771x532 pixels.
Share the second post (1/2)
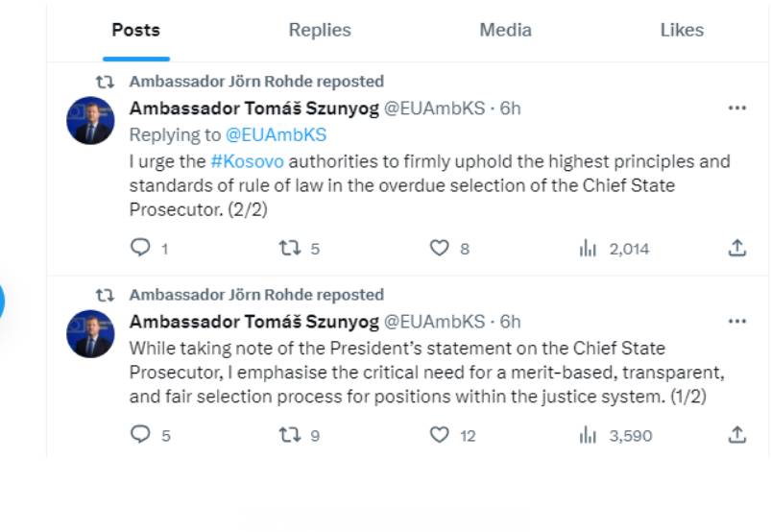click(736, 435)
